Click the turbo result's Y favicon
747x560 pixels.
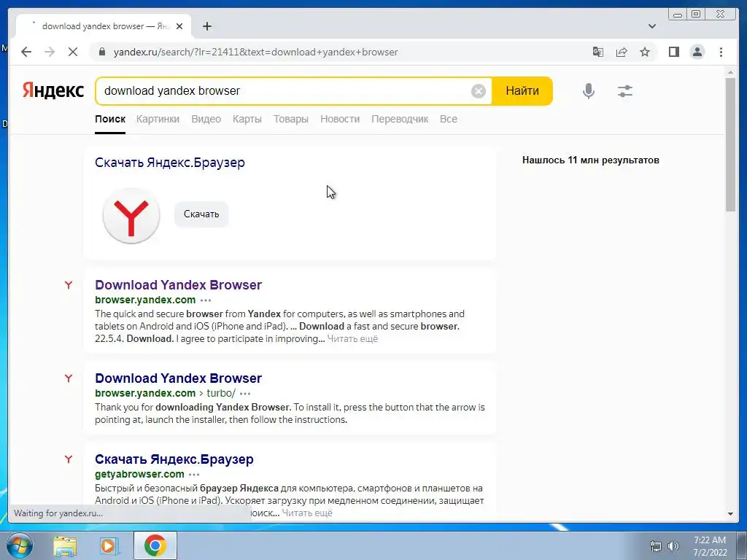point(69,378)
